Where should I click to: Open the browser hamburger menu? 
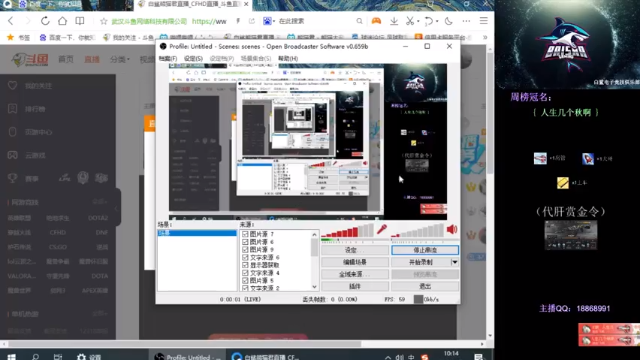(484, 21)
